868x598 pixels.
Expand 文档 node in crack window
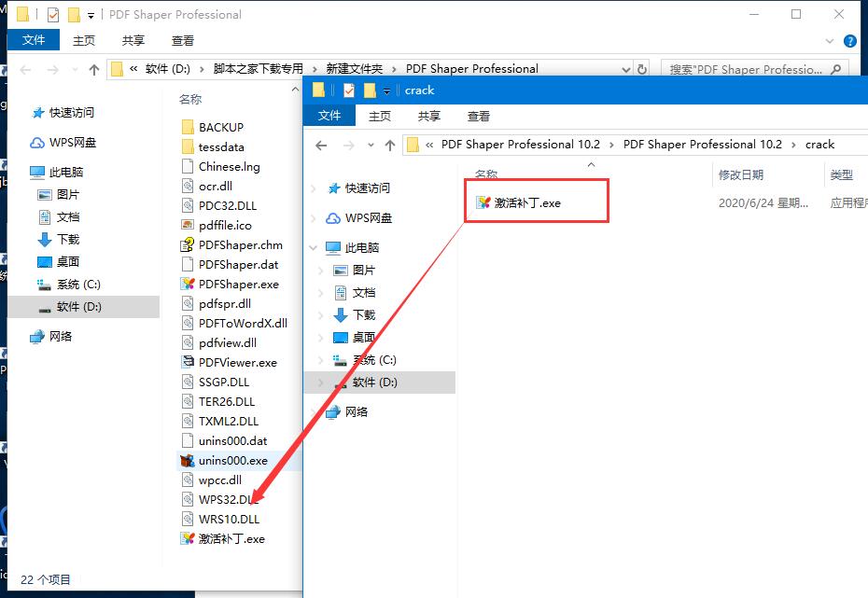click(x=320, y=293)
